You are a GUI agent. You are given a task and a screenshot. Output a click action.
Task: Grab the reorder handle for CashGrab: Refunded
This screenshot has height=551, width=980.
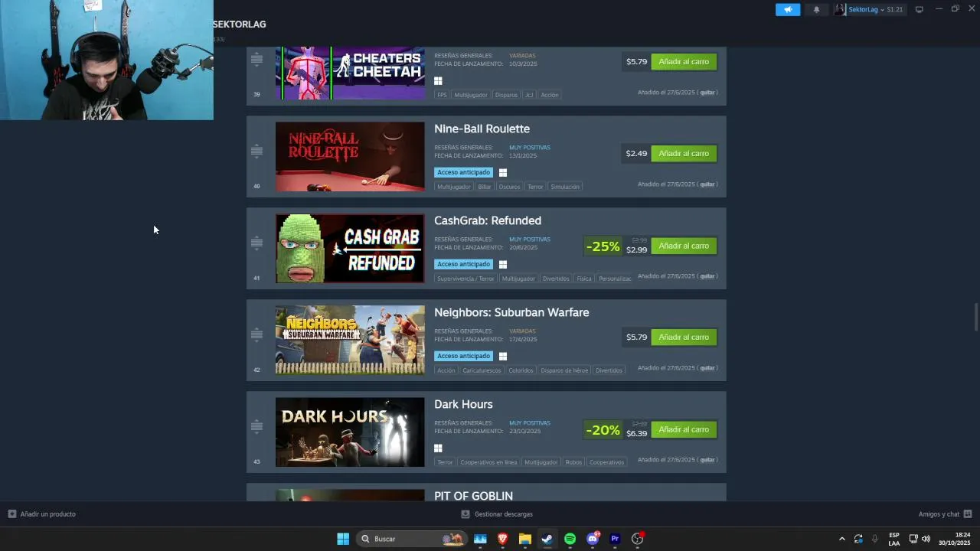pyautogui.click(x=256, y=243)
